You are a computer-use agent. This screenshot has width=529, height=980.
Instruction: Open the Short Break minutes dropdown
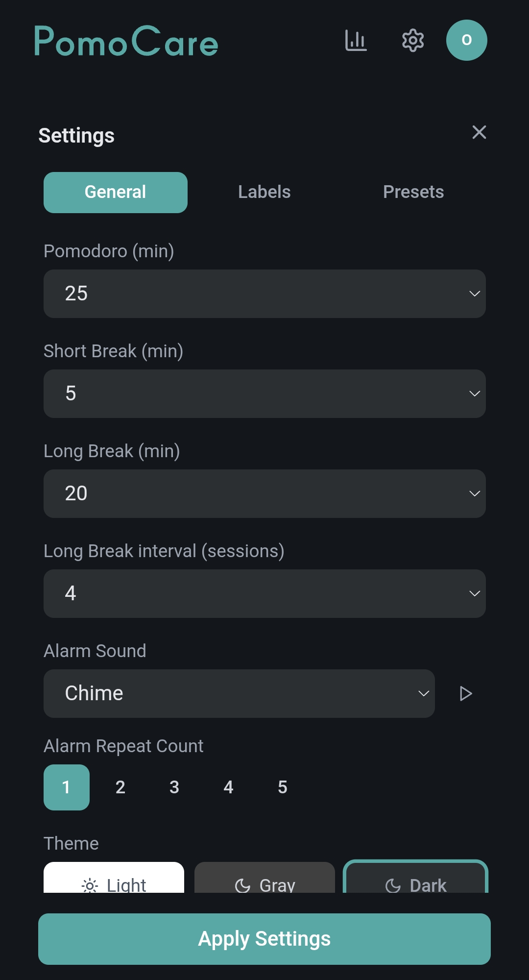[x=264, y=393]
